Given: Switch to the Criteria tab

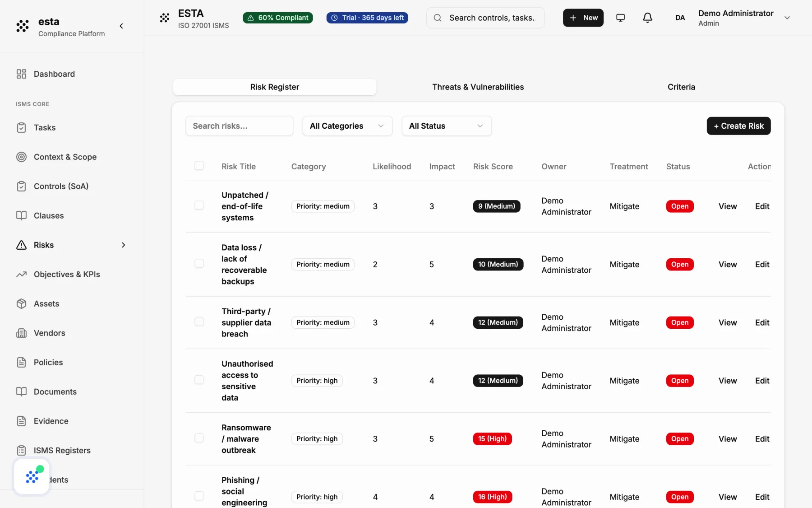Looking at the screenshot, I should (681, 87).
